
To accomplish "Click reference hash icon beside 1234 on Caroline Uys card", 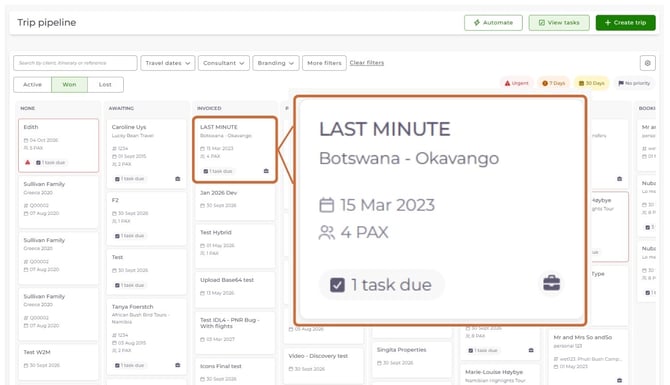I will click(x=114, y=148).
